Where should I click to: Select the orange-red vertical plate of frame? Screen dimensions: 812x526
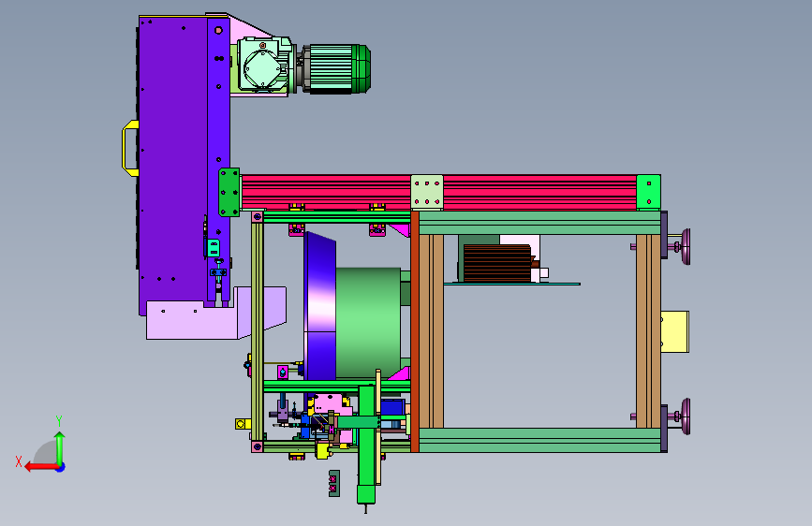click(414, 331)
